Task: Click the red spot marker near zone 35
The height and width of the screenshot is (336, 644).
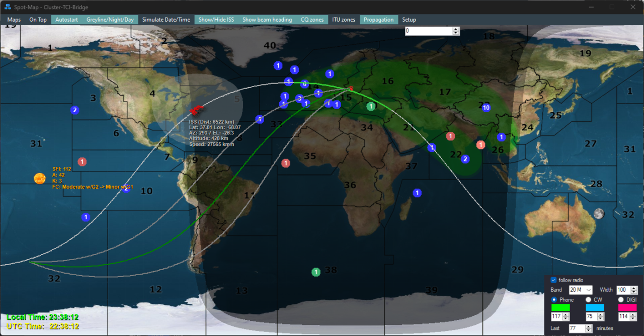Action: (x=286, y=163)
